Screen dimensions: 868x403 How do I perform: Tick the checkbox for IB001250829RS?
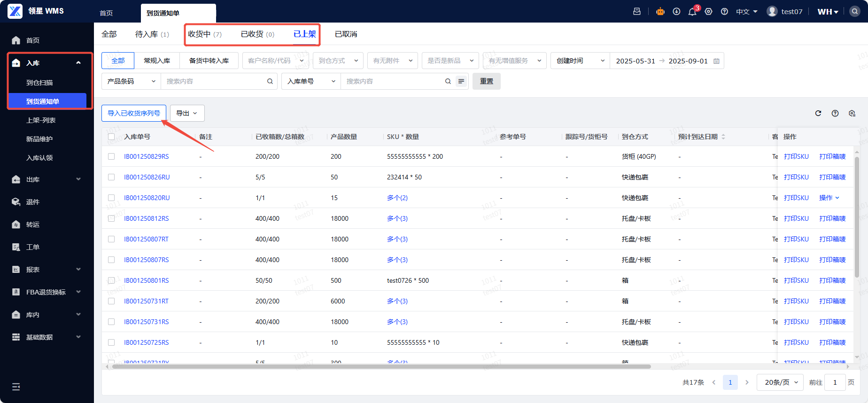[x=111, y=156]
